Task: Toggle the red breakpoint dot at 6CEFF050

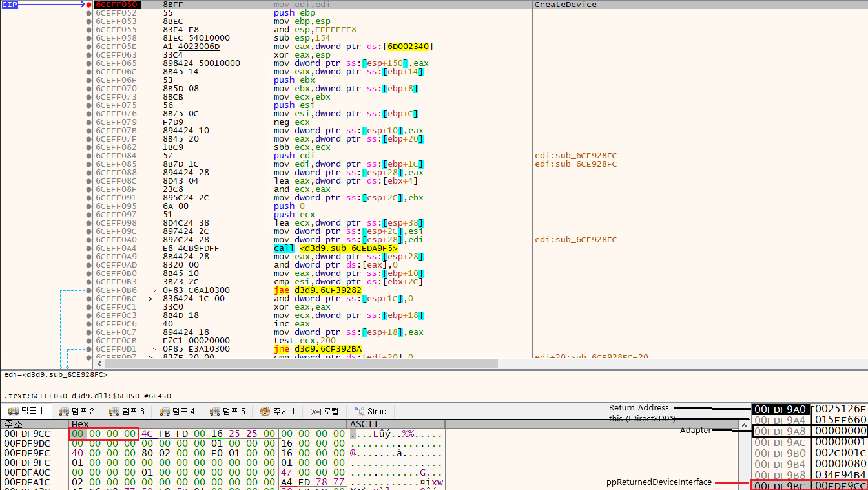Action: [88, 5]
